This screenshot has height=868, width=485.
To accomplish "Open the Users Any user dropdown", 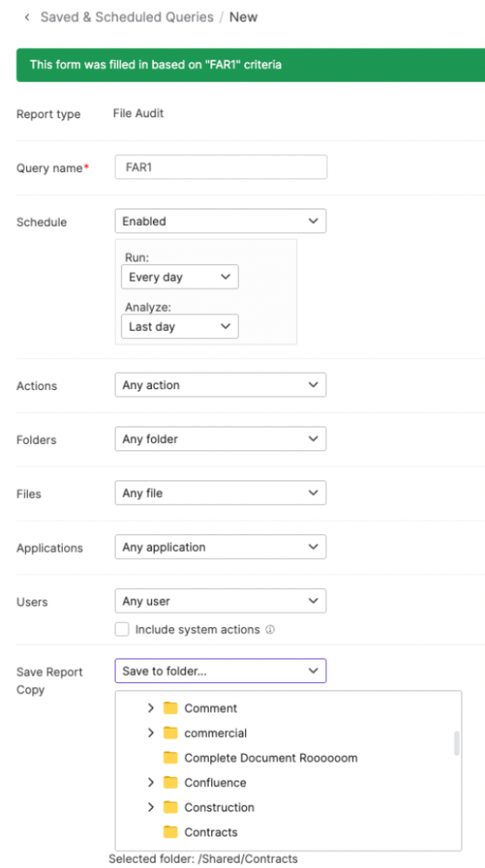I will tap(221, 601).
